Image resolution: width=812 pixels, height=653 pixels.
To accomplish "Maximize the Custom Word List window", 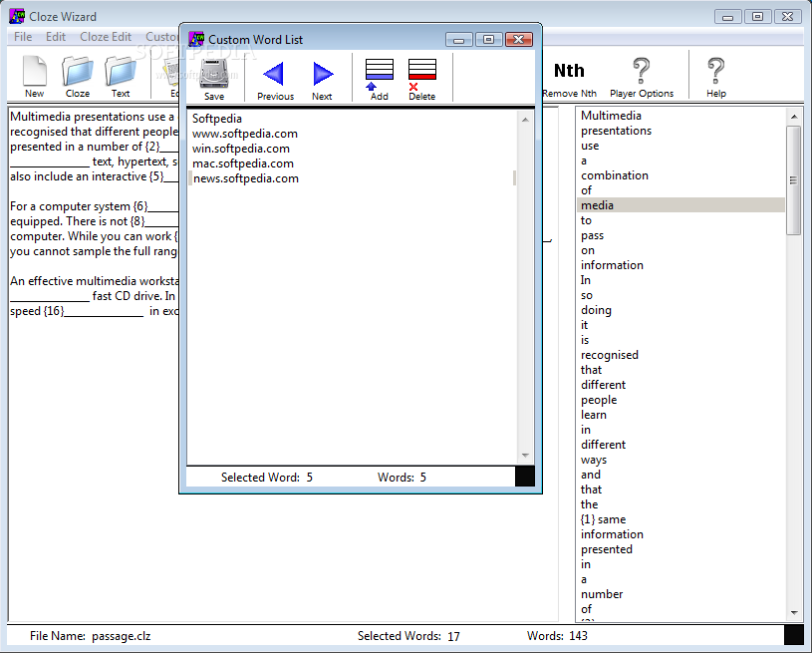I will click(488, 40).
